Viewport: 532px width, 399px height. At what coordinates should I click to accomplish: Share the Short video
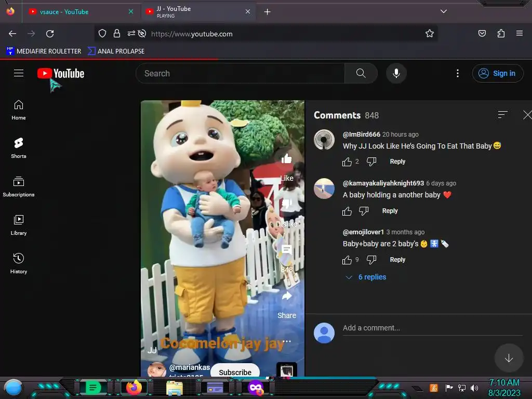click(287, 296)
